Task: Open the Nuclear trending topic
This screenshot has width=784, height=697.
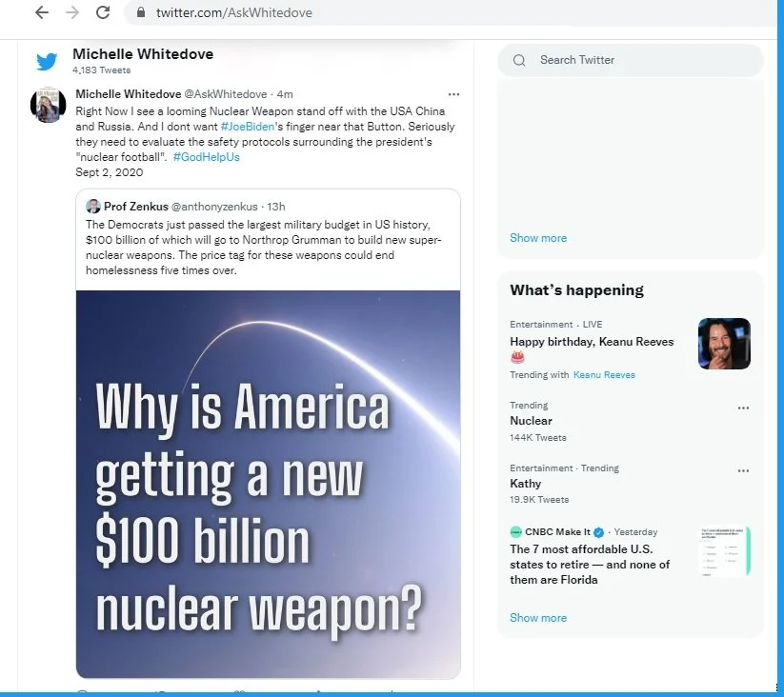Action: click(531, 421)
